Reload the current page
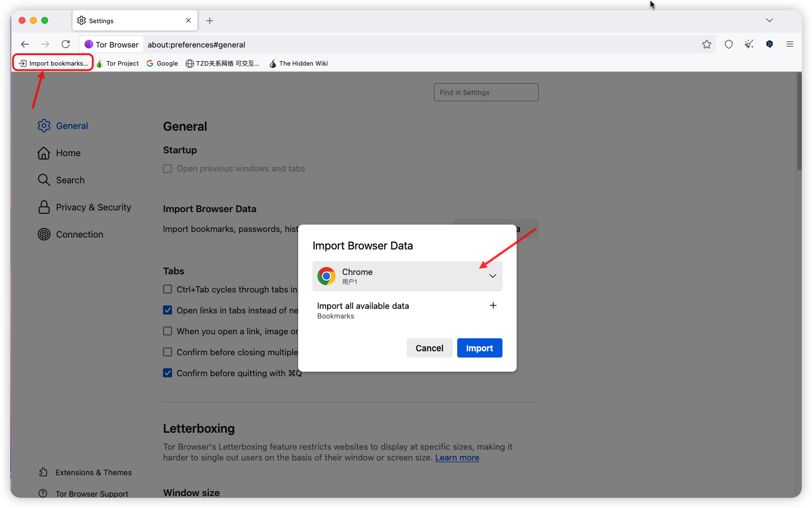This screenshot has height=508, width=812. [66, 44]
